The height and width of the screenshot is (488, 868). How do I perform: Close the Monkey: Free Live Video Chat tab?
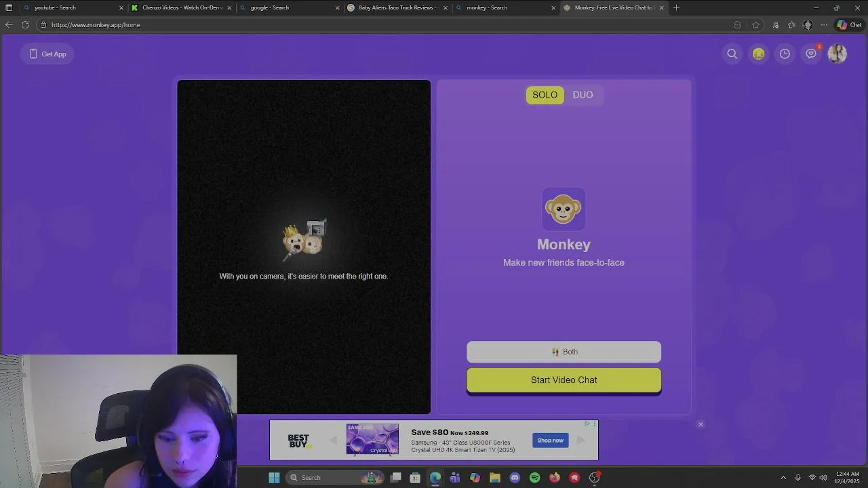click(x=661, y=8)
